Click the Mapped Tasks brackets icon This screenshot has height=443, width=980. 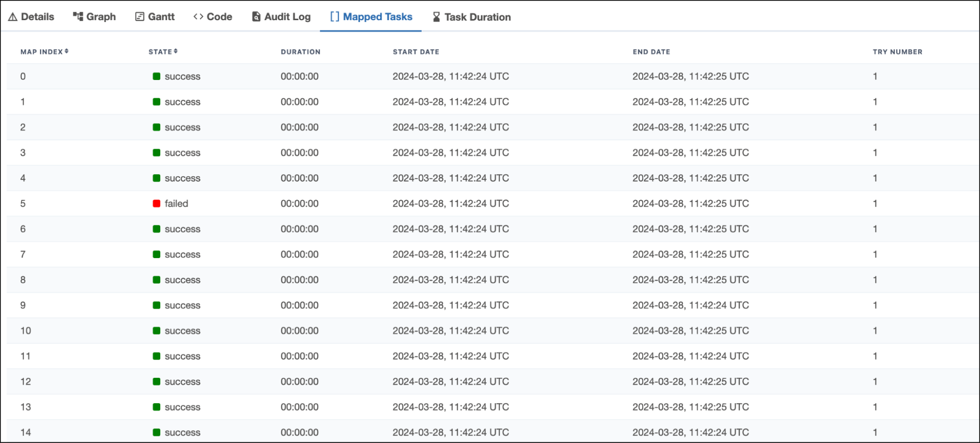pos(334,17)
